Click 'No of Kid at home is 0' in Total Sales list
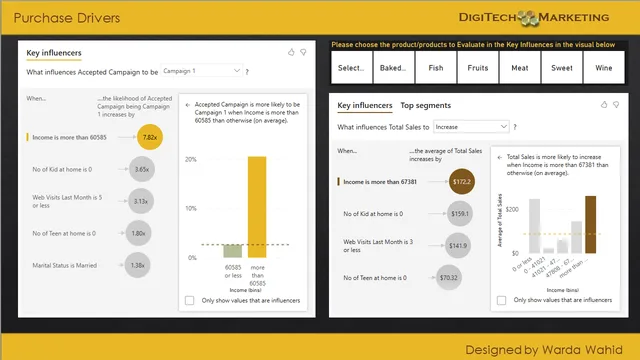 [x=373, y=214]
